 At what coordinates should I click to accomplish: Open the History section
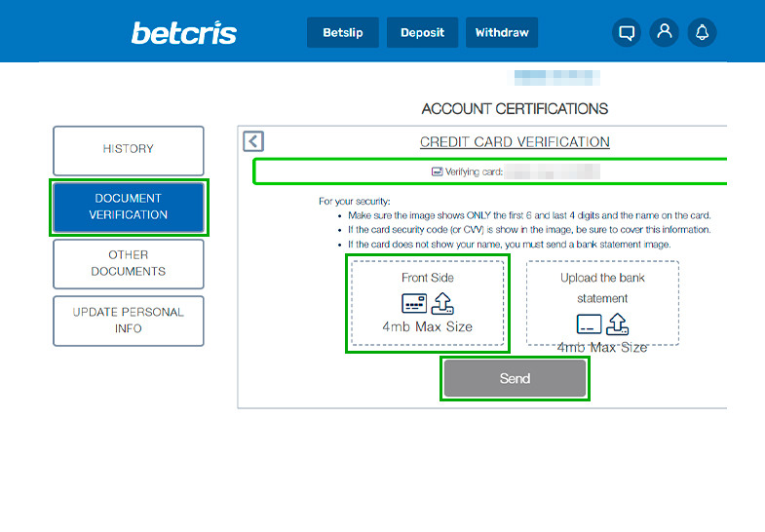[129, 151]
